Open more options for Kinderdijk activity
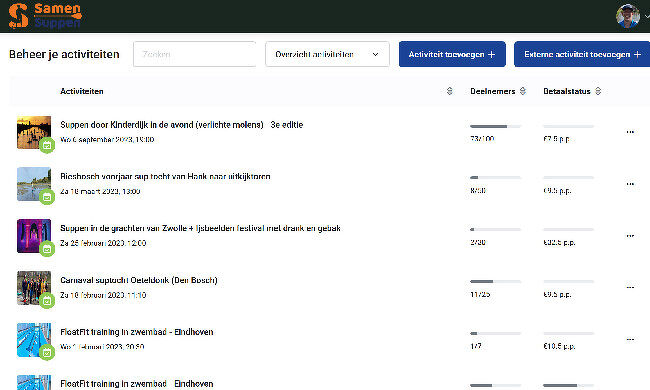The height and width of the screenshot is (390, 650). click(x=630, y=132)
